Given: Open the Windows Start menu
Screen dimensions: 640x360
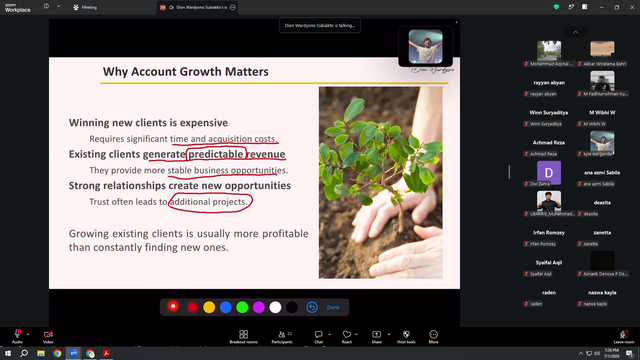Looking at the screenshot, I should tap(8, 353).
